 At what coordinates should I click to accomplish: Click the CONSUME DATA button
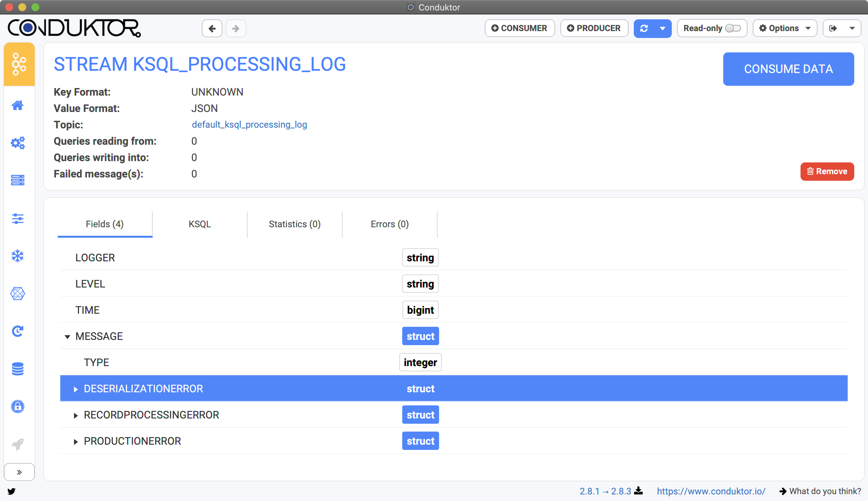click(x=788, y=69)
